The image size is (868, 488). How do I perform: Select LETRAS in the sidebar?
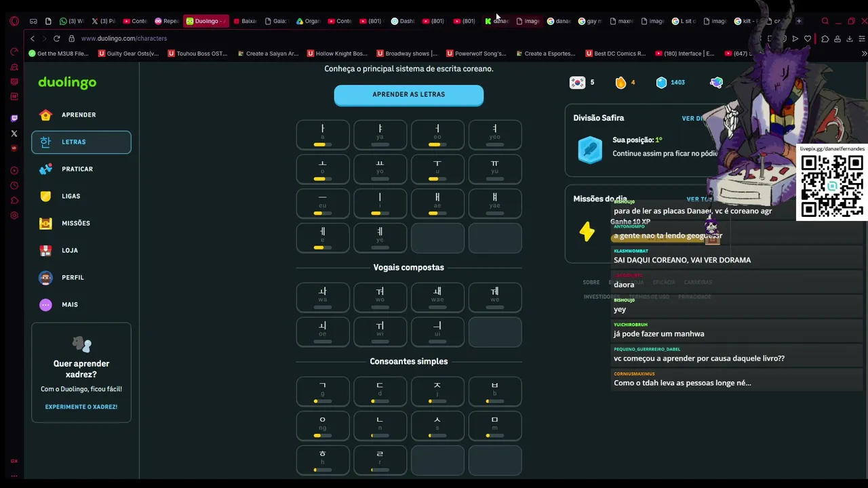(81, 142)
